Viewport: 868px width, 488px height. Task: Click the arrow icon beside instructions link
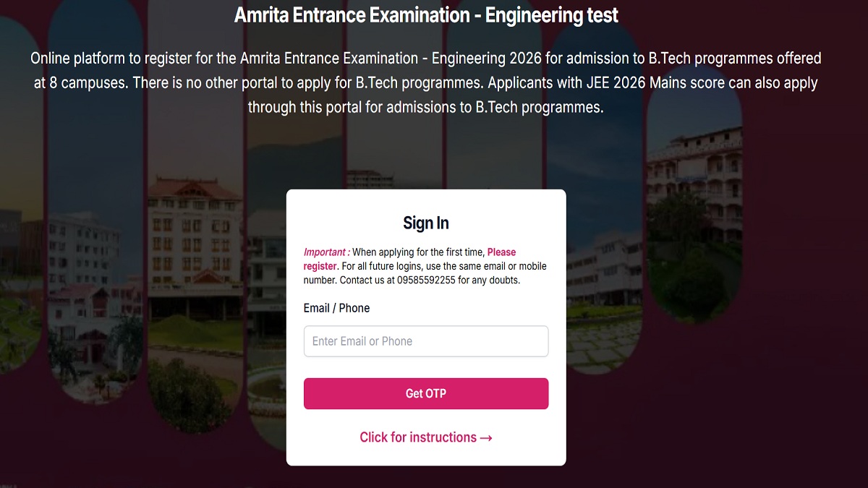(x=486, y=438)
